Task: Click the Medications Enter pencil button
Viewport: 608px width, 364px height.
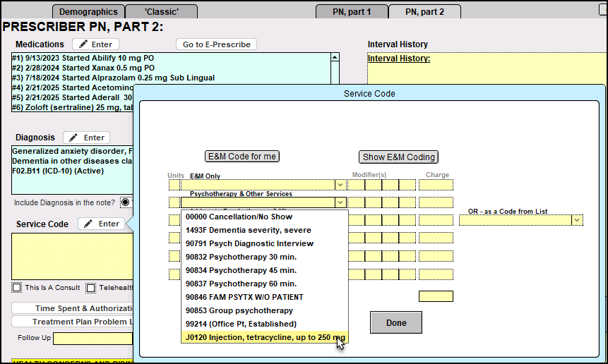Action: [95, 44]
